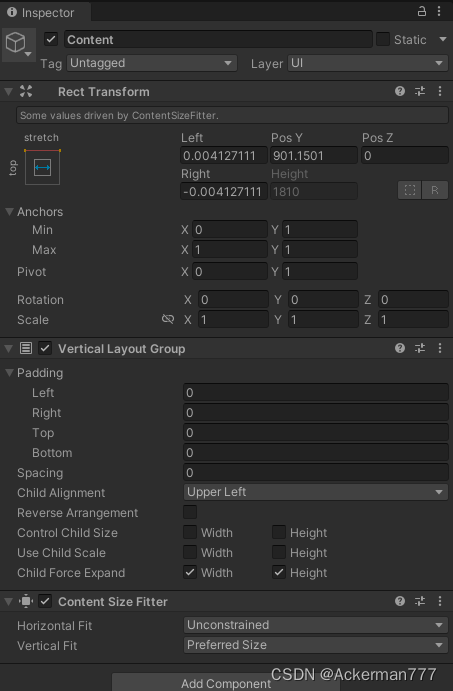Click the stretch top anchor preset icon

point(42,167)
